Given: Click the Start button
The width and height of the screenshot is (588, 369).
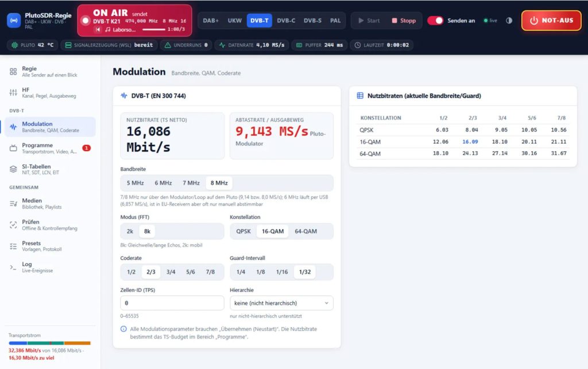Looking at the screenshot, I should 369,21.
